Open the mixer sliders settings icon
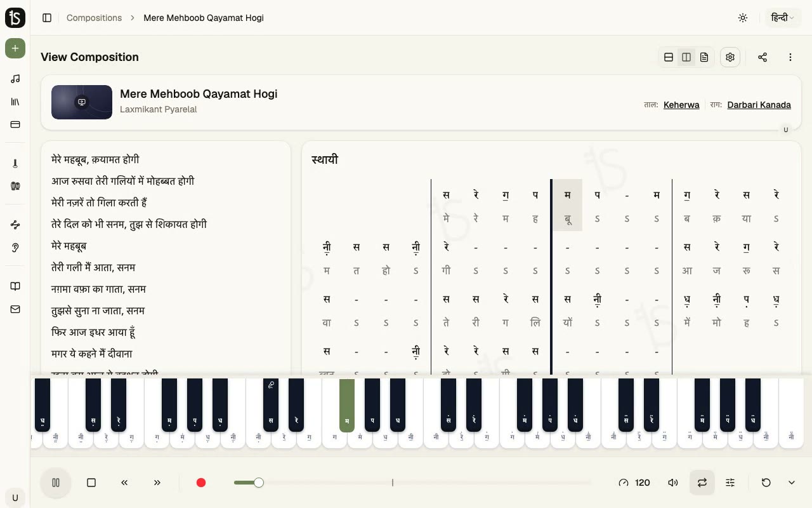This screenshot has height=508, width=812. [x=730, y=483]
